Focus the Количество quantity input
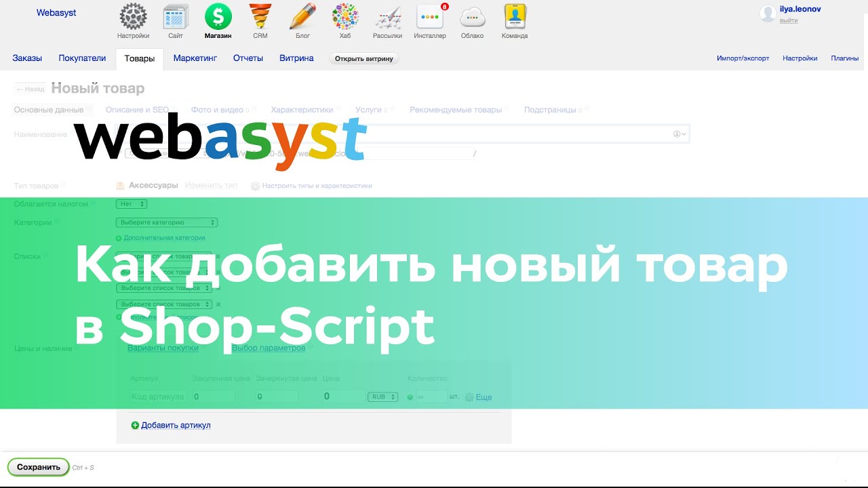 (x=431, y=397)
